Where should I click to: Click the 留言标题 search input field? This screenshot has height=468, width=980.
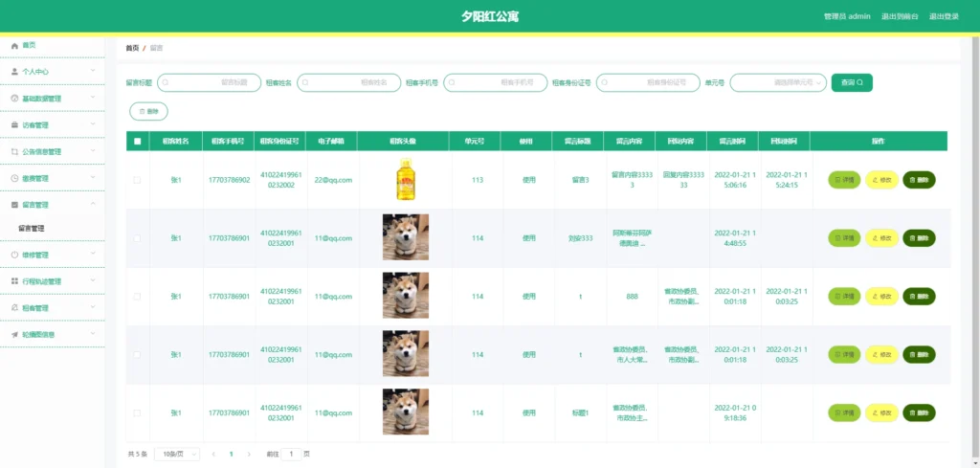(209, 83)
